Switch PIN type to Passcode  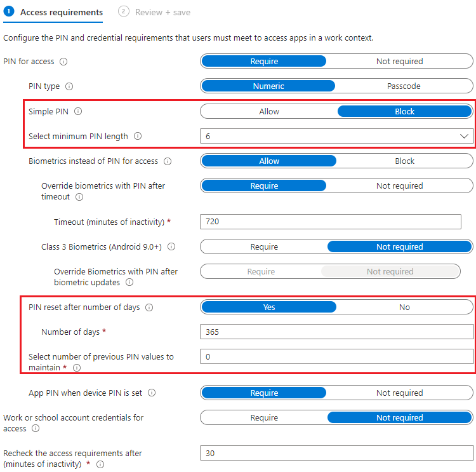tap(404, 86)
